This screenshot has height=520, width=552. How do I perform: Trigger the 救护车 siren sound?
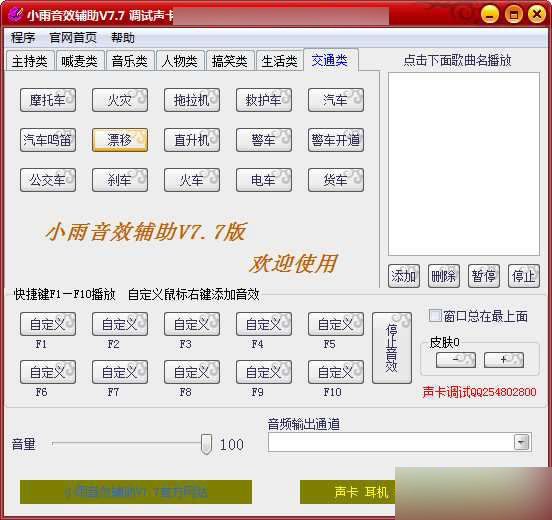coord(264,100)
